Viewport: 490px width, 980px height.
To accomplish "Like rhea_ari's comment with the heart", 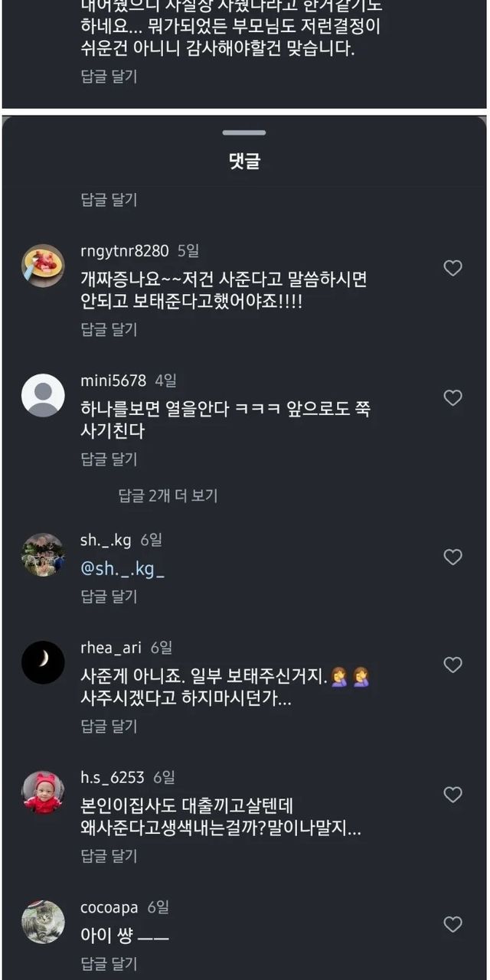I will [x=453, y=665].
